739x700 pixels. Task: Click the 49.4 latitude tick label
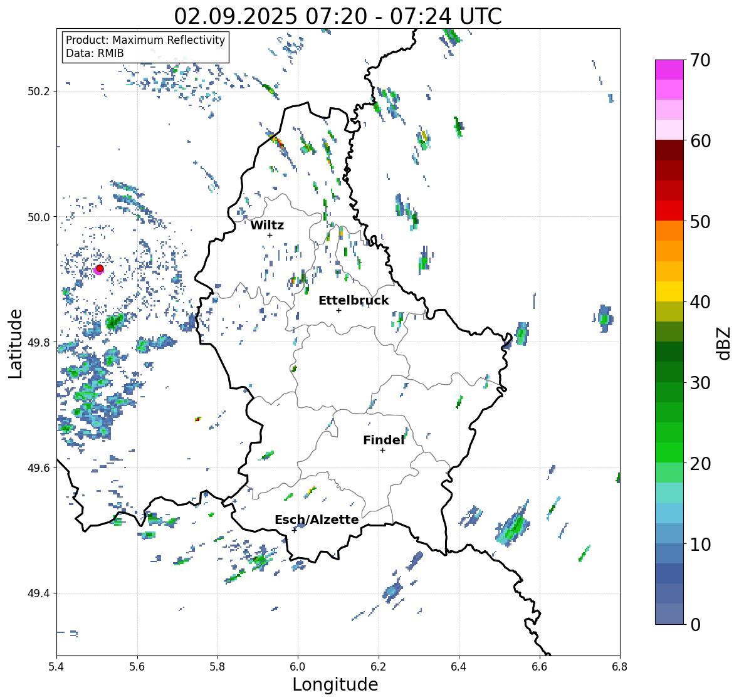pyautogui.click(x=39, y=593)
